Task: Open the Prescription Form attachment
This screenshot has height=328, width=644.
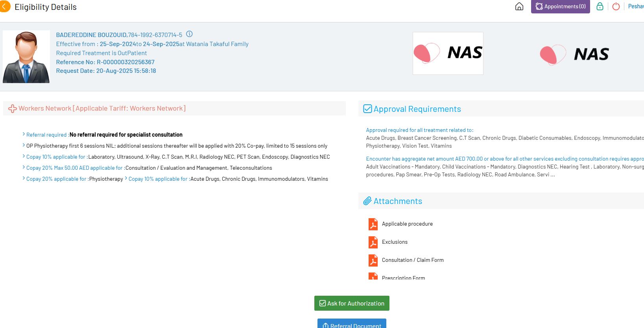Action: pos(403,278)
